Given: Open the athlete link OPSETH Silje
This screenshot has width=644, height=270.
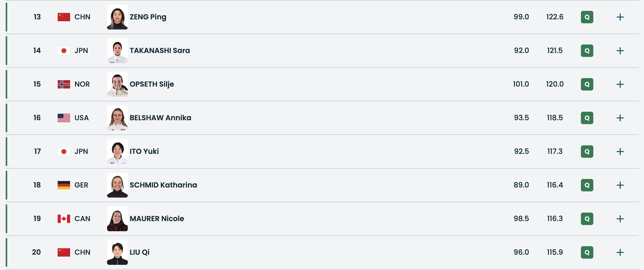Looking at the screenshot, I should click(x=152, y=84).
